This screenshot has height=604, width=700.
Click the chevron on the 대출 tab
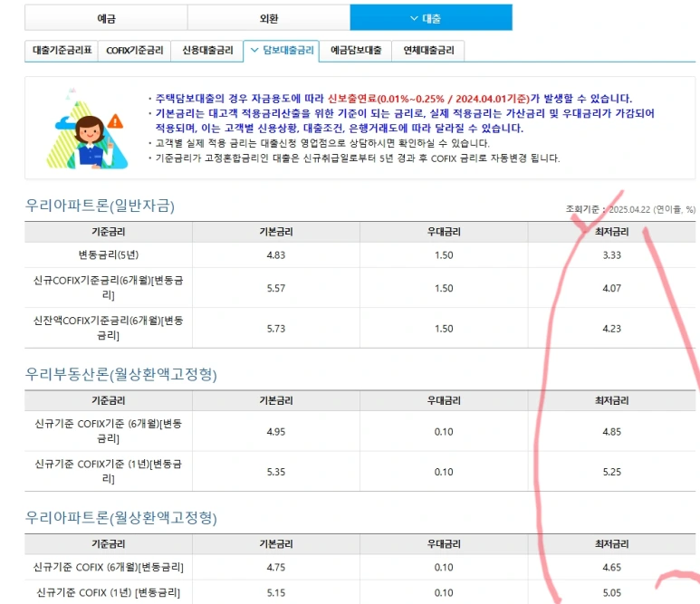[x=414, y=18]
